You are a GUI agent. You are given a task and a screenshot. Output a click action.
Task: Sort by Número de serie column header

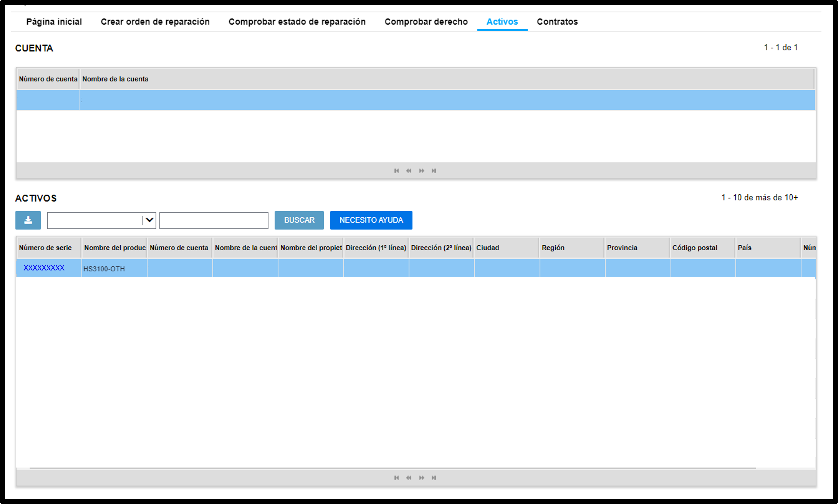[48, 248]
